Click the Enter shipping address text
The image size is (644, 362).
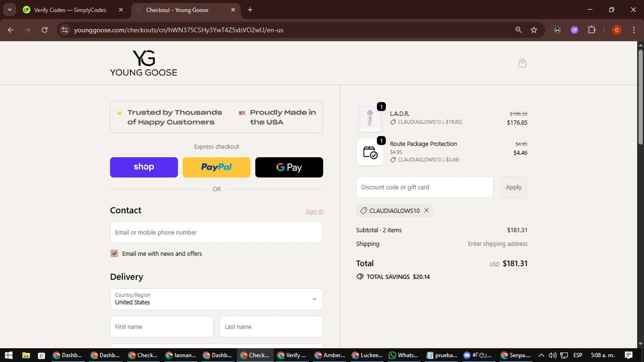(x=498, y=244)
